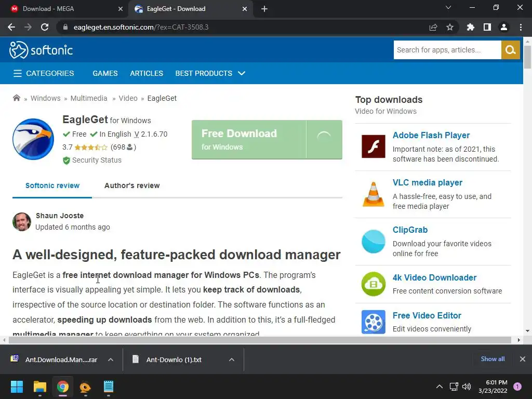Bookmark this page with the star icon
This screenshot has height=399, width=532.
click(450, 27)
